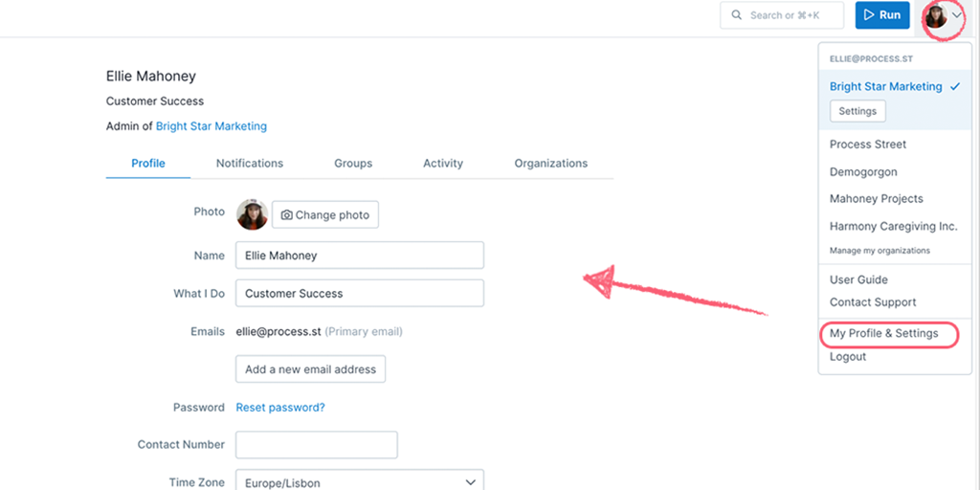Click the chevron next to avatar
Viewport: 980px width, 490px height.
957,15
